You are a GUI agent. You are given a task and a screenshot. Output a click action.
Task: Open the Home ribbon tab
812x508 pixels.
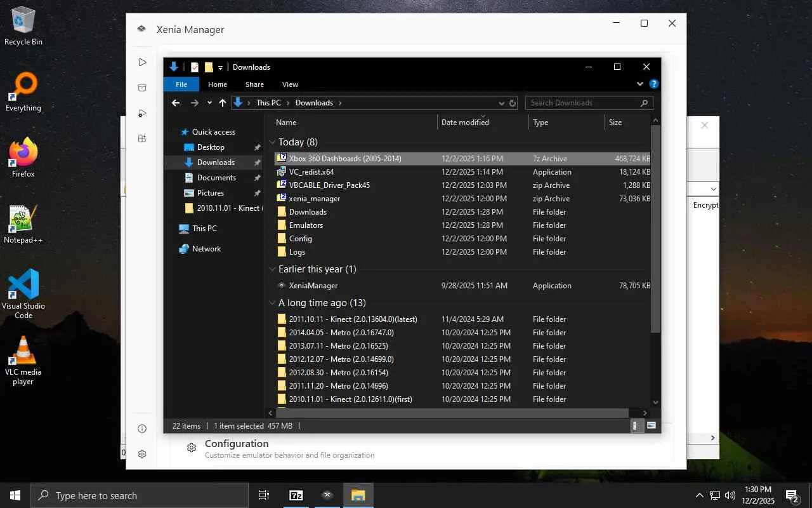tap(218, 84)
